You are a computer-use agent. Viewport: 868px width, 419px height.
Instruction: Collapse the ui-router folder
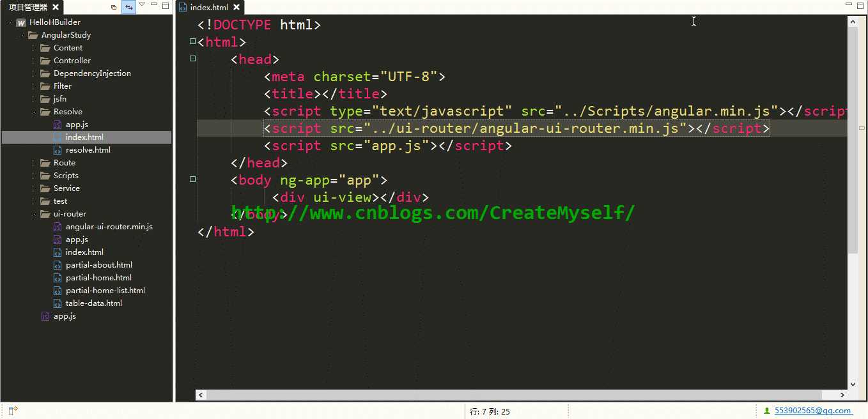point(33,214)
